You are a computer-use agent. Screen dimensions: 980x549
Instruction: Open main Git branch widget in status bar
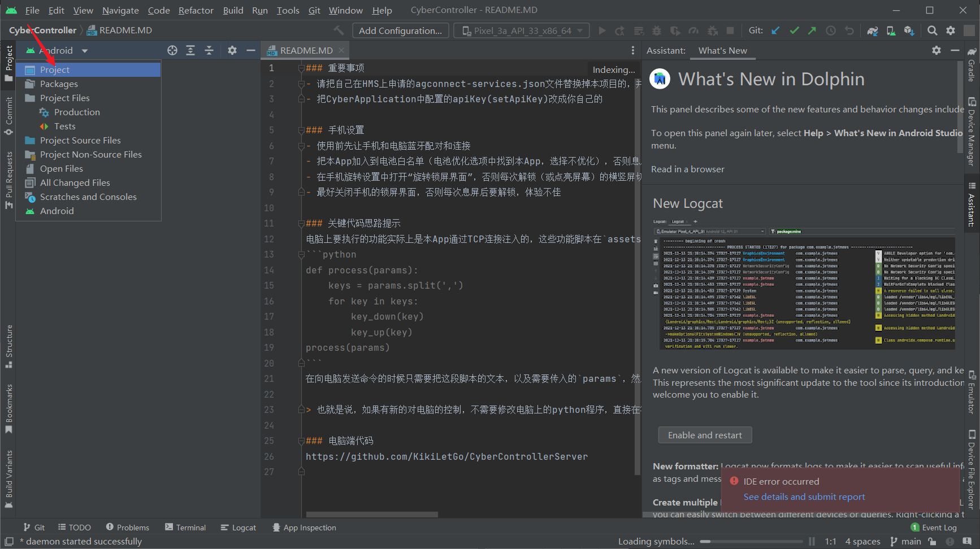[906, 542]
